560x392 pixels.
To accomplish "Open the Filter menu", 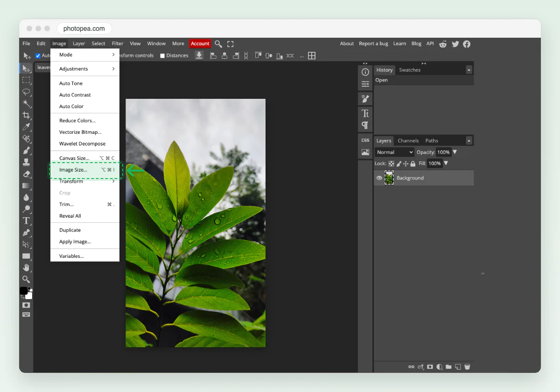I will [x=118, y=44].
